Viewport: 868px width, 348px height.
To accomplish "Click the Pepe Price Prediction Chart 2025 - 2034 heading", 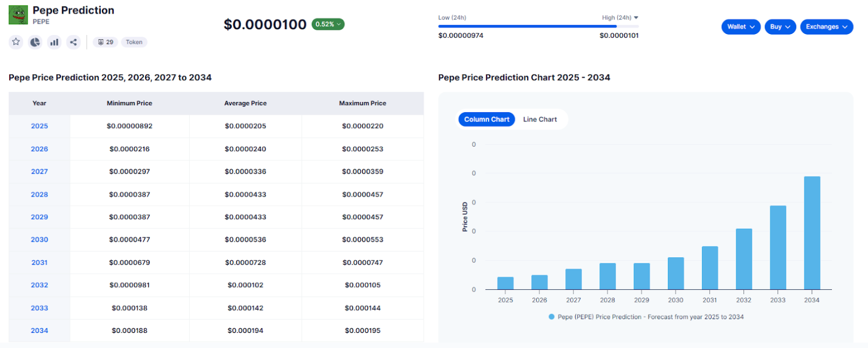I will [x=524, y=78].
